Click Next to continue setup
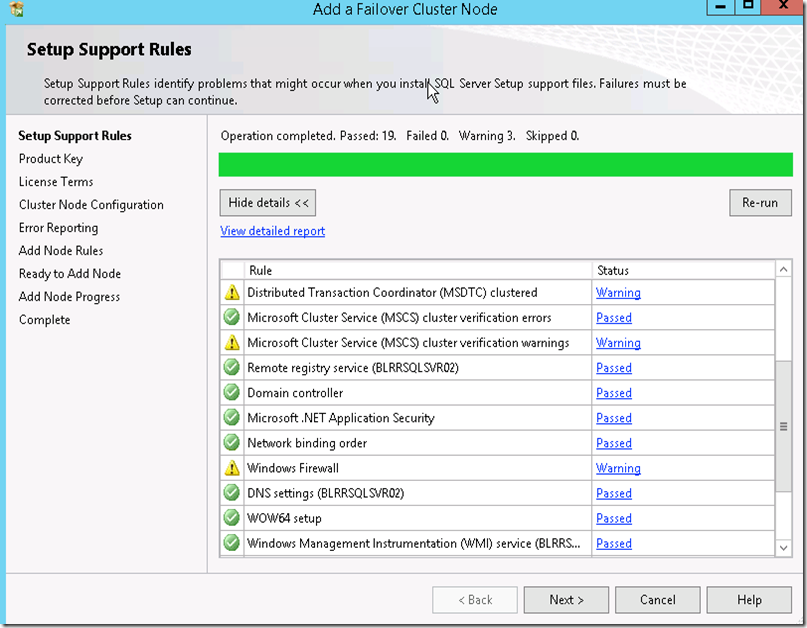This screenshot has width=807, height=628. click(566, 600)
